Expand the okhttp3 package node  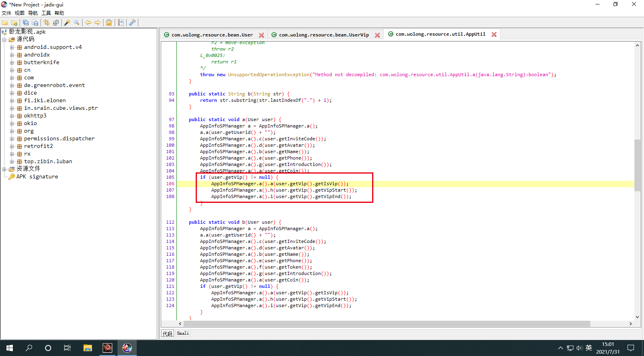[12, 116]
